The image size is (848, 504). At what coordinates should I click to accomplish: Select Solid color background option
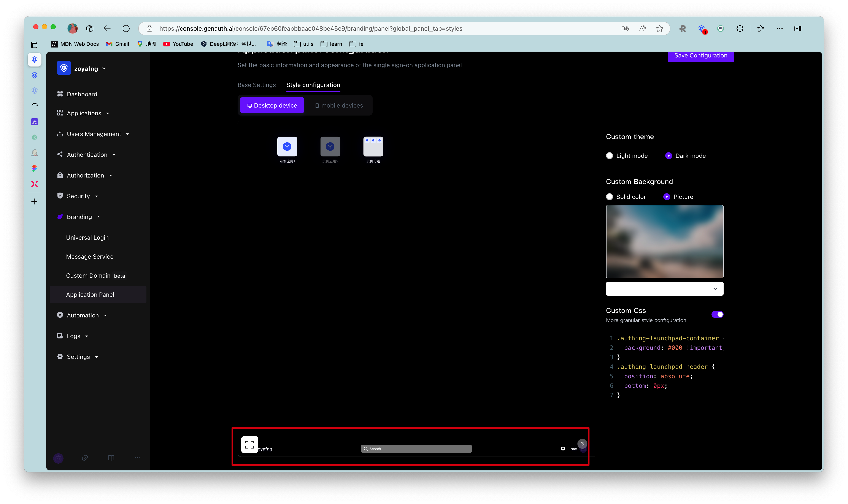[610, 197]
